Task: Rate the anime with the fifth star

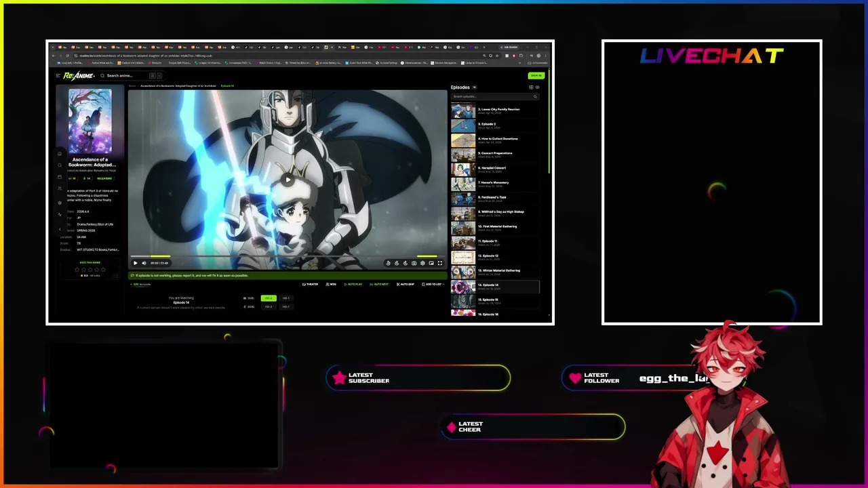Action: click(102, 270)
